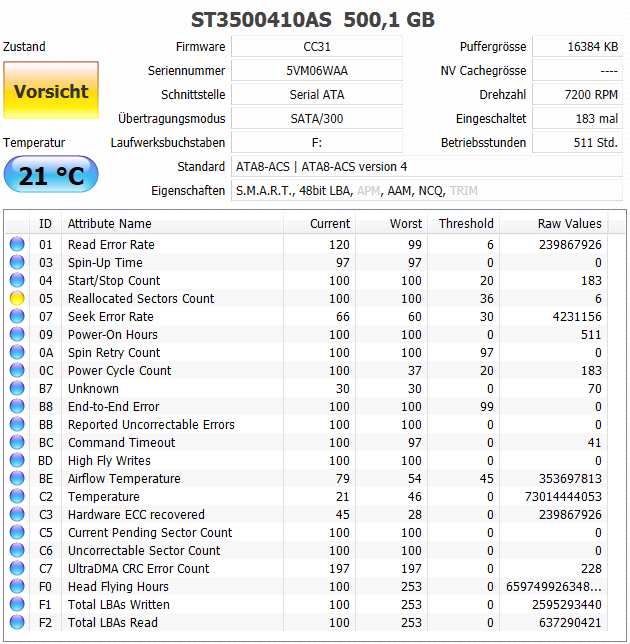Select the Schnittstelle field Serial ATA
Screen dimensions: 630x644
tap(317, 94)
